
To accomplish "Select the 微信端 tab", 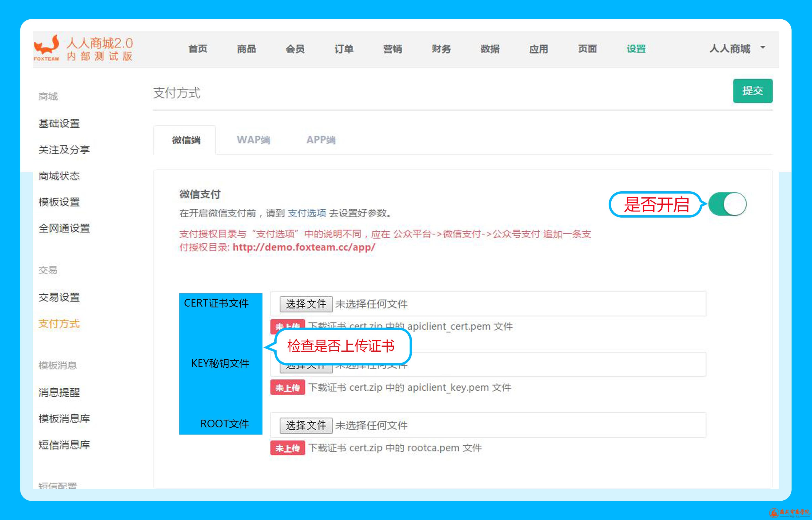I will coord(186,140).
